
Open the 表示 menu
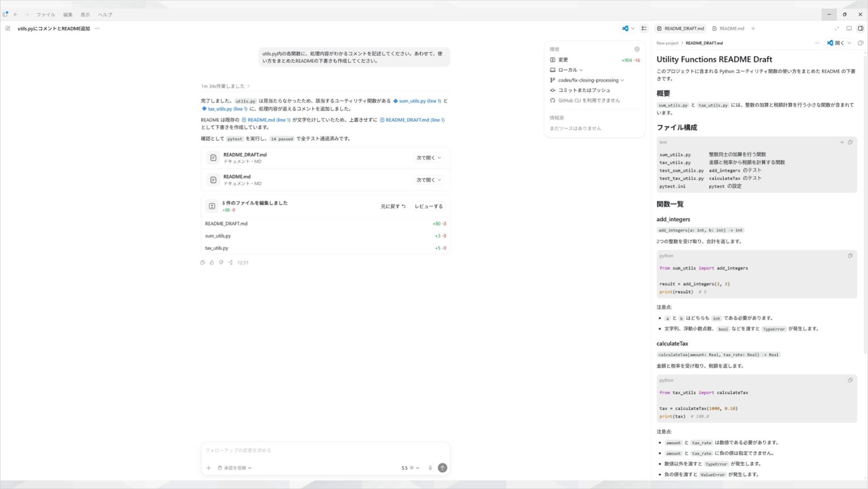tap(85, 14)
